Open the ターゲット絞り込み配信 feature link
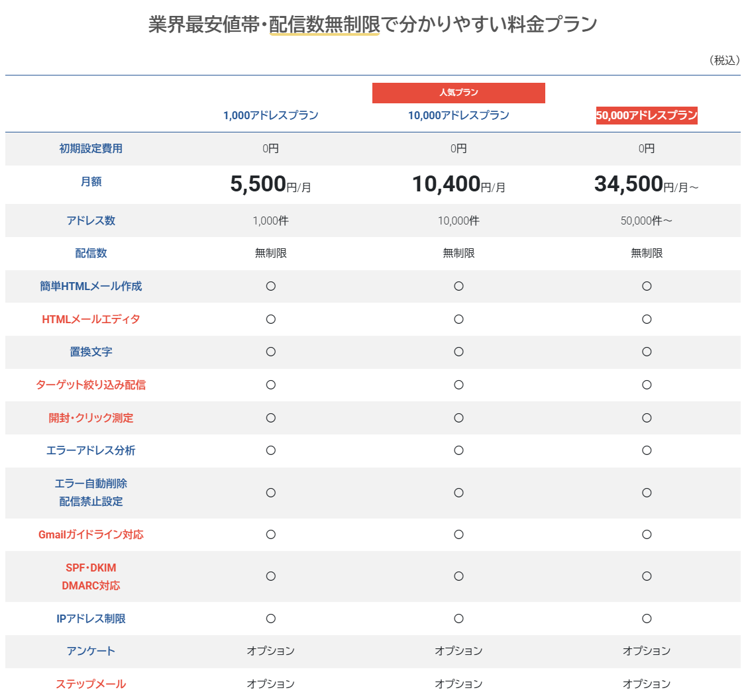This screenshot has height=700, width=748. point(91,385)
